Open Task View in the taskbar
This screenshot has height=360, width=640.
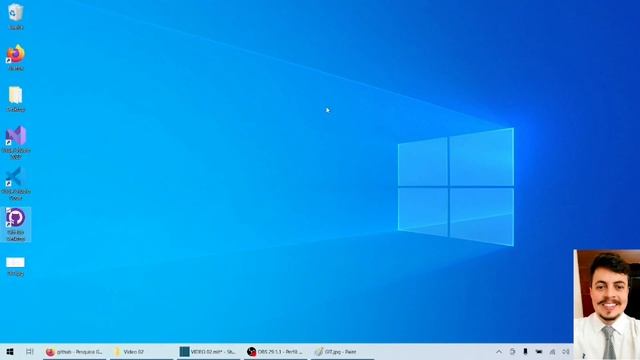[x=29, y=351]
